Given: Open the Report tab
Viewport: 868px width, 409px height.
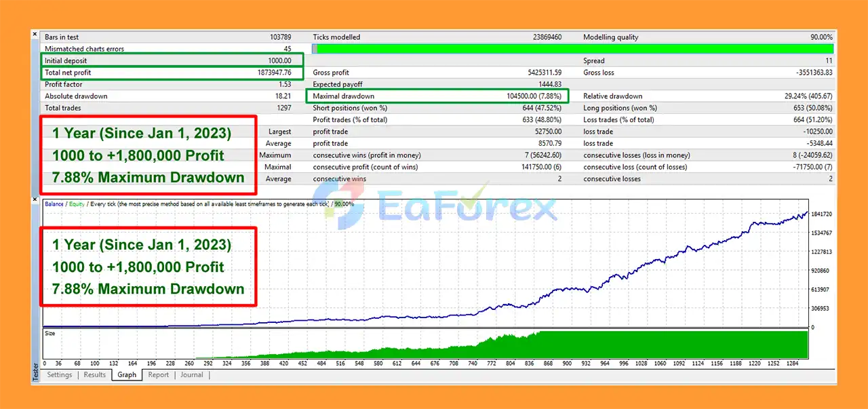Looking at the screenshot, I should coord(158,374).
